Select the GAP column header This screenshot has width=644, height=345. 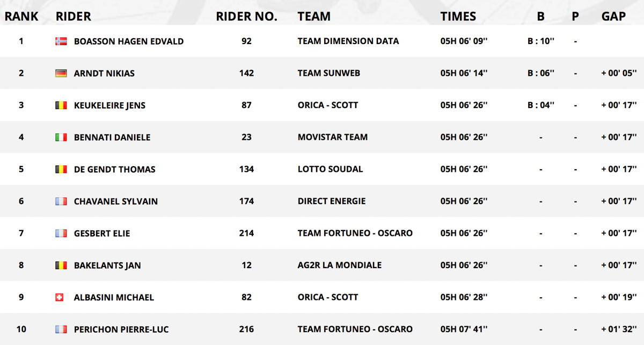pyautogui.click(x=613, y=16)
